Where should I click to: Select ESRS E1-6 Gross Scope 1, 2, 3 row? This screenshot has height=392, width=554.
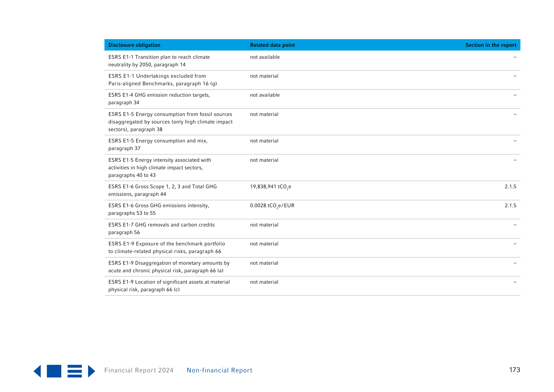(x=163, y=190)
